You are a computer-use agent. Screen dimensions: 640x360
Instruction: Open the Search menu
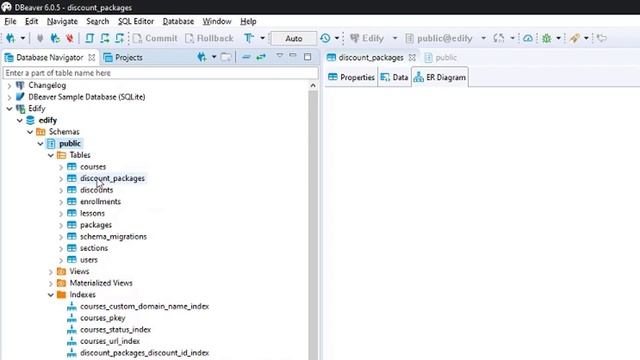pyautogui.click(x=98, y=21)
